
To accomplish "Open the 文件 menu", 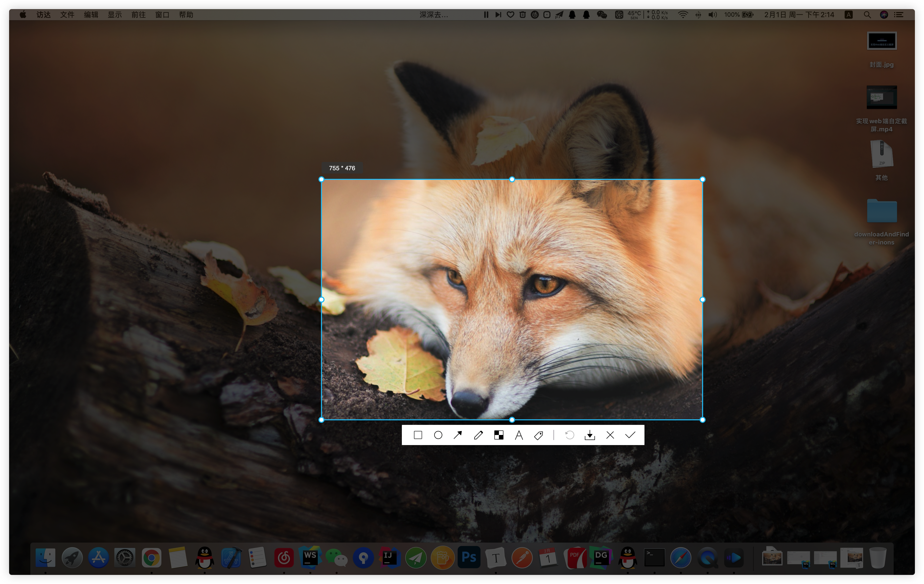I will click(x=67, y=15).
